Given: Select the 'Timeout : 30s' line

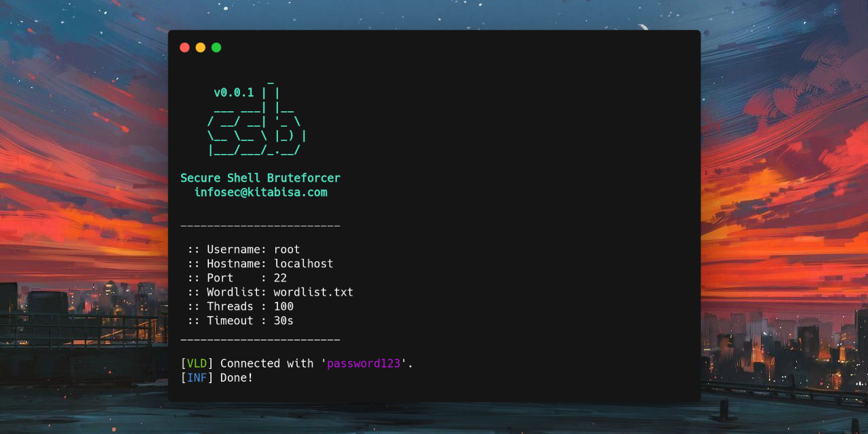Looking at the screenshot, I should click(x=240, y=321).
